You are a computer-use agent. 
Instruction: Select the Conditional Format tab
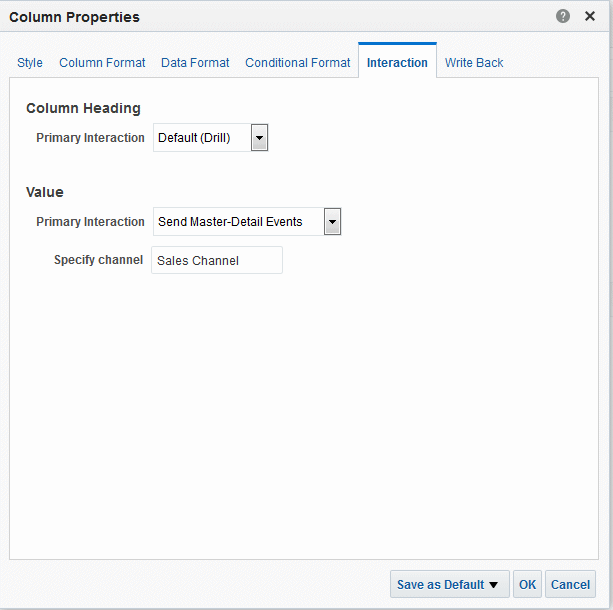point(298,63)
